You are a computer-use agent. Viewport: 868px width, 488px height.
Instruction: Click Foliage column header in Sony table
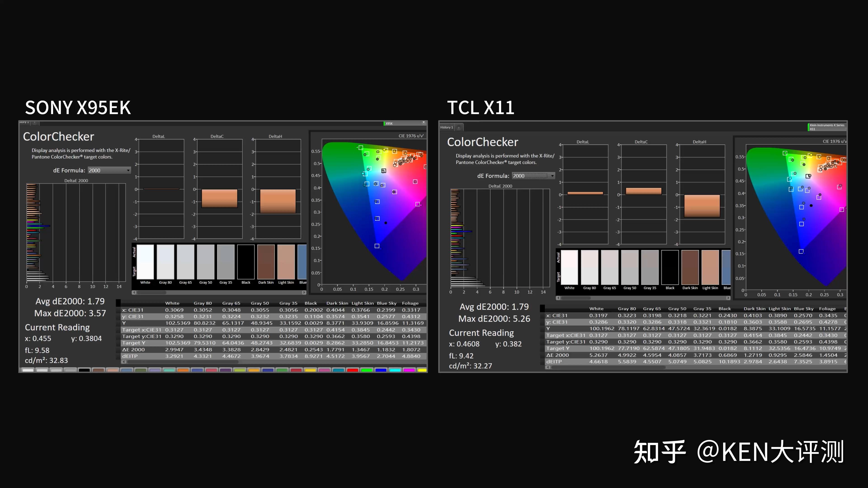(x=410, y=303)
